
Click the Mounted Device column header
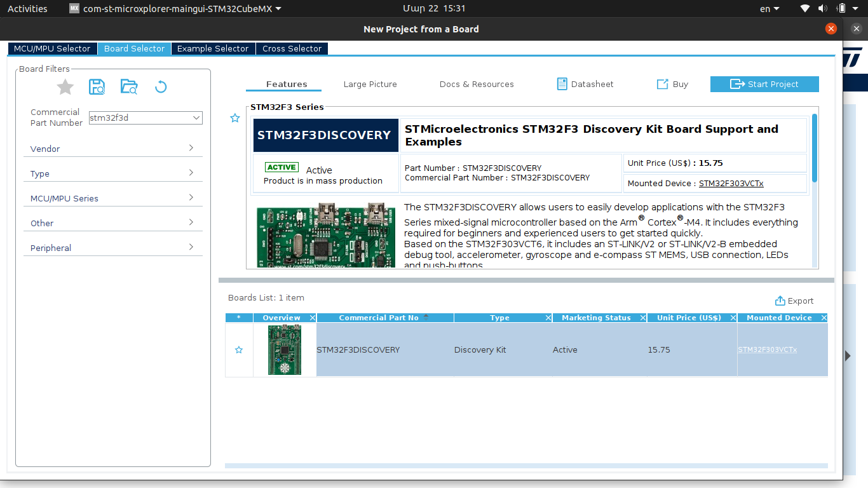tap(779, 318)
